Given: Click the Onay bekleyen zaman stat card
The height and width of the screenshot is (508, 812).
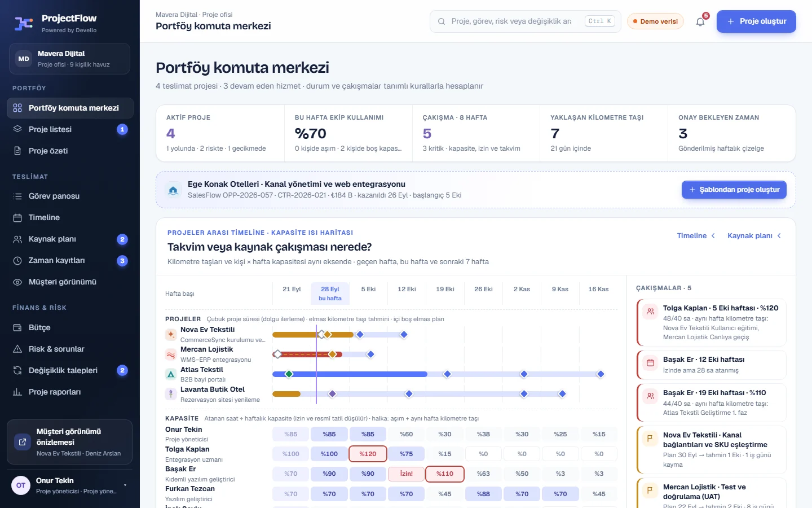Looking at the screenshot, I should 732,133.
